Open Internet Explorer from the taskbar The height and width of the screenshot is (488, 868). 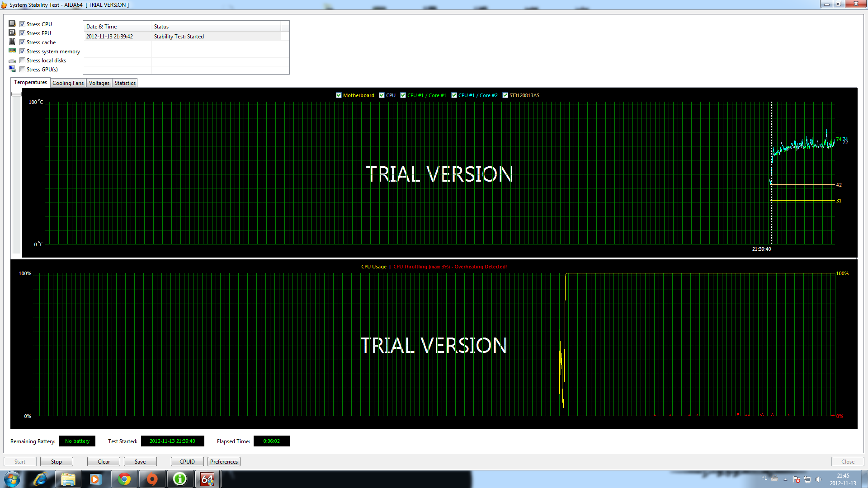[40, 479]
